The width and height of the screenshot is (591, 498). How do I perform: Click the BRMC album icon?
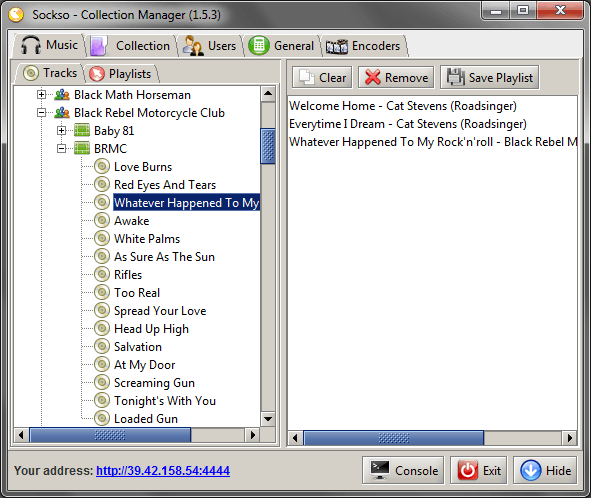point(82,149)
